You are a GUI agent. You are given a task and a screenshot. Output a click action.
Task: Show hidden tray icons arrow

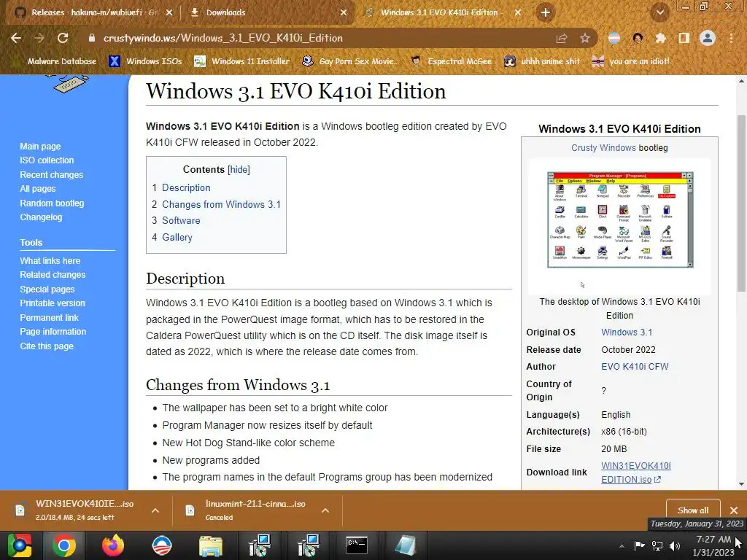click(x=622, y=546)
